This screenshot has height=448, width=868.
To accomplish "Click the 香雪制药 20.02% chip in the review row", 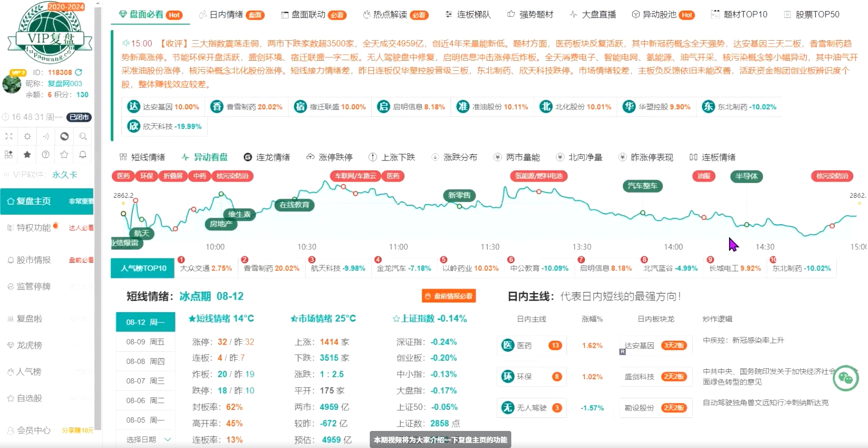I will pos(247,107).
